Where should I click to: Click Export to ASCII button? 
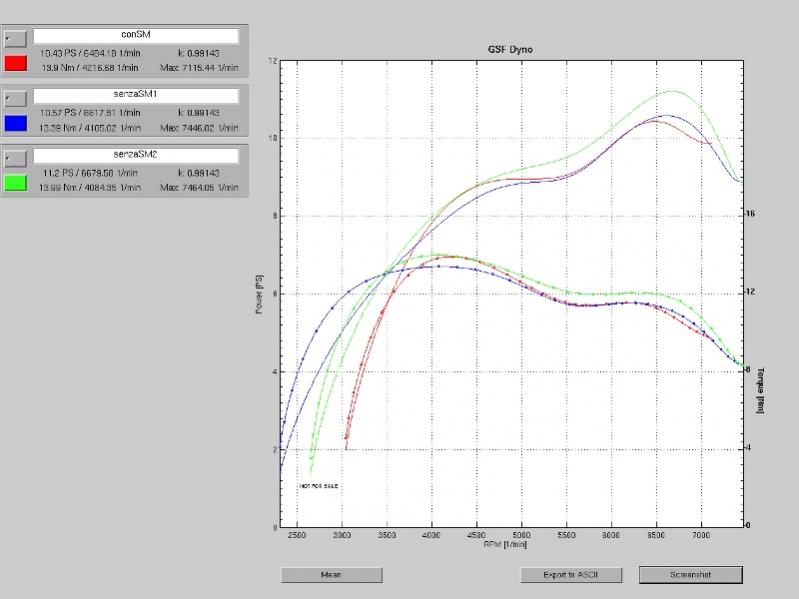pyautogui.click(x=571, y=575)
